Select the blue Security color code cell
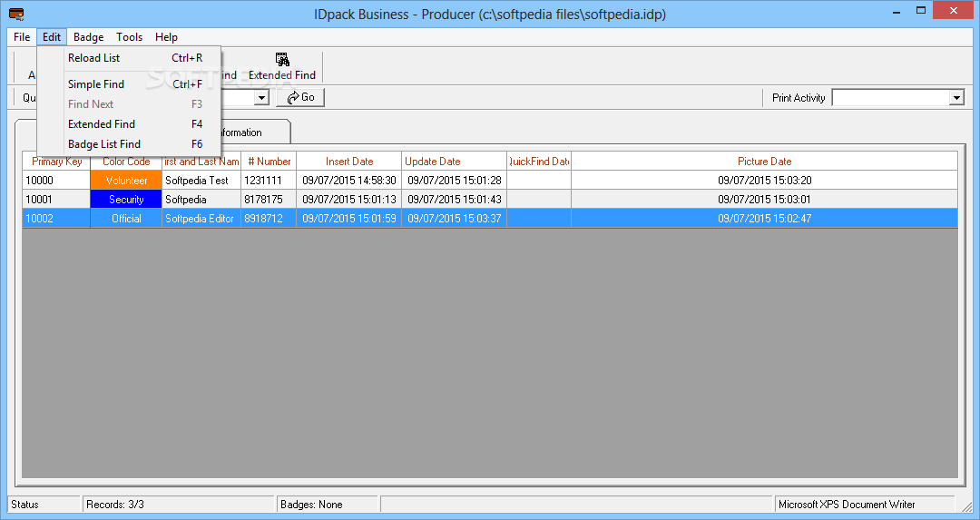This screenshot has width=980, height=520. 126,200
